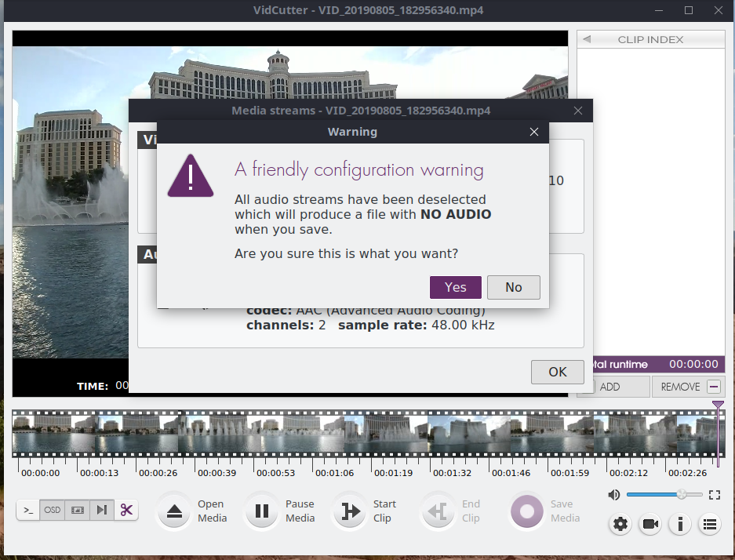Select the SmartCut scissors tool
Image resolution: width=735 pixels, height=560 pixels.
pos(126,510)
